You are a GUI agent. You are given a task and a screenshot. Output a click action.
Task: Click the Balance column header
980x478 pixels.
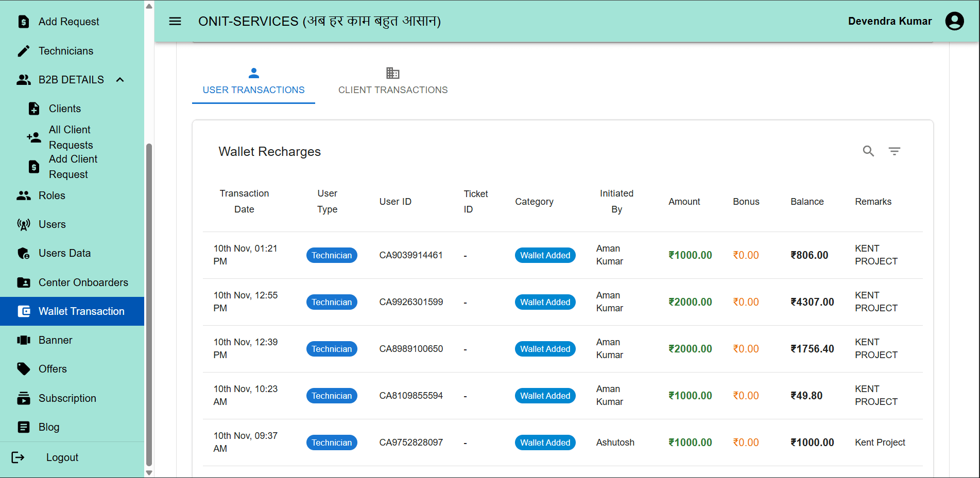tap(807, 202)
